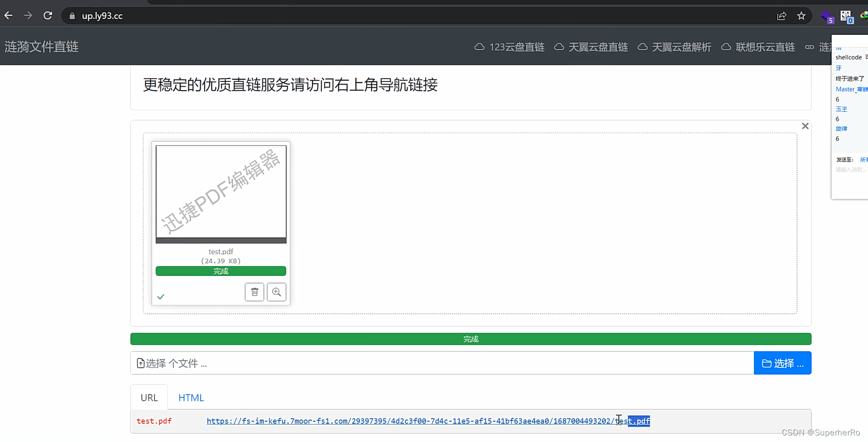The width and height of the screenshot is (868, 442).
Task: Click the wide green 完成 progress bar
Action: click(471, 339)
